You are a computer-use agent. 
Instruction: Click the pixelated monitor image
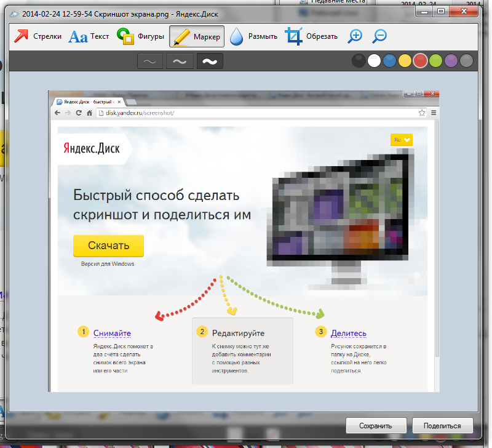pyautogui.click(x=340, y=218)
